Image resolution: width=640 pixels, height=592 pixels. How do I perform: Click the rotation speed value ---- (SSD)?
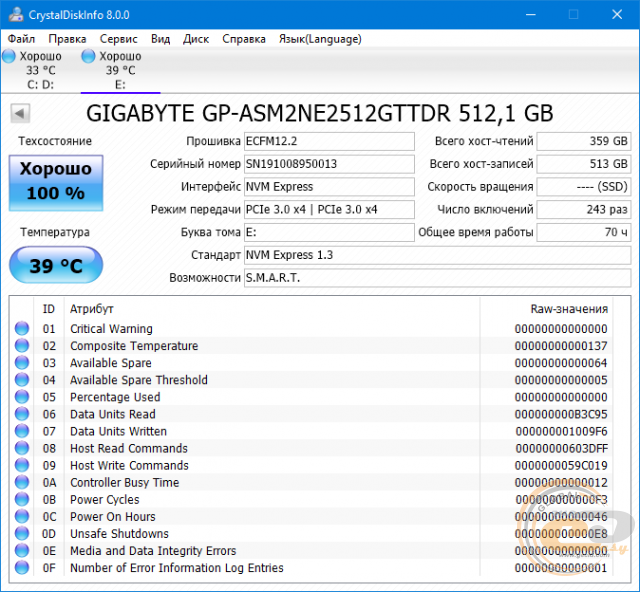point(584,187)
